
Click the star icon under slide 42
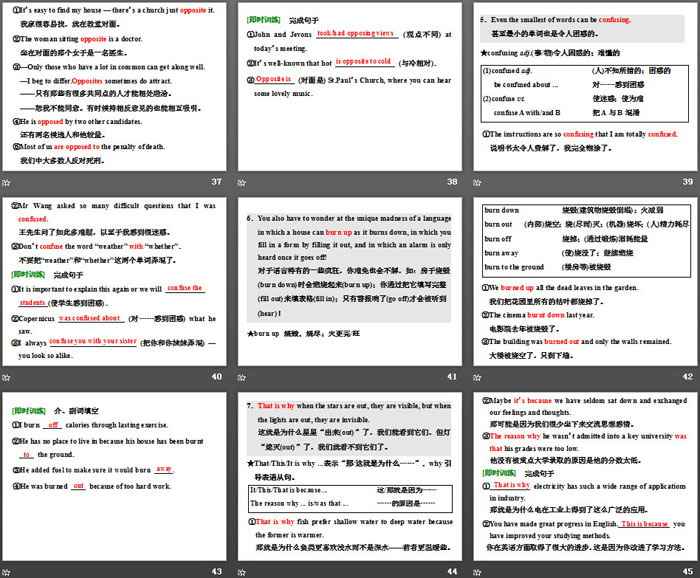click(x=477, y=378)
